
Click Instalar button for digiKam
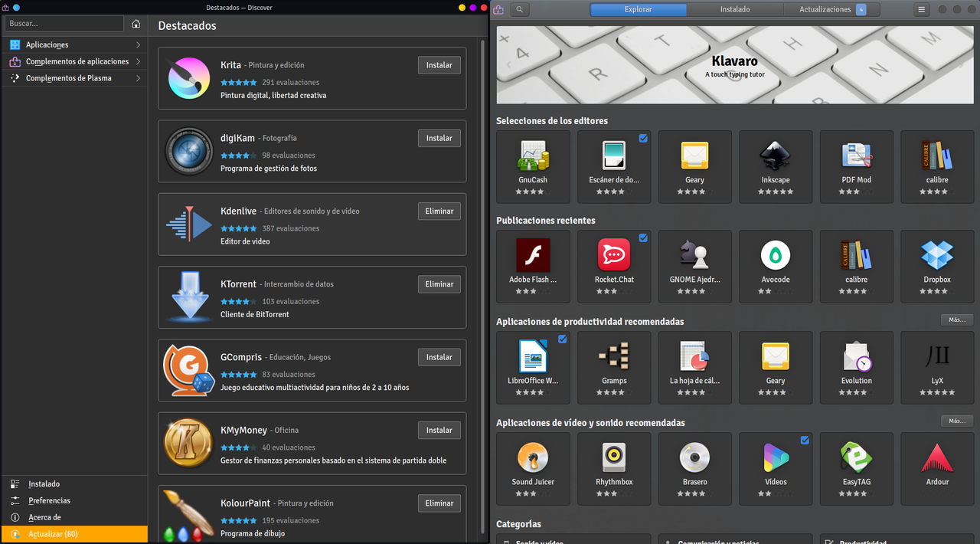click(x=439, y=138)
